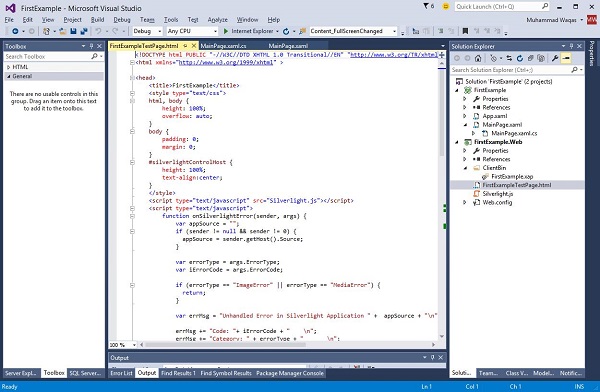Open the Debug configuration dropdown
Image resolution: width=600 pixels, height=392 pixels.
coord(148,31)
